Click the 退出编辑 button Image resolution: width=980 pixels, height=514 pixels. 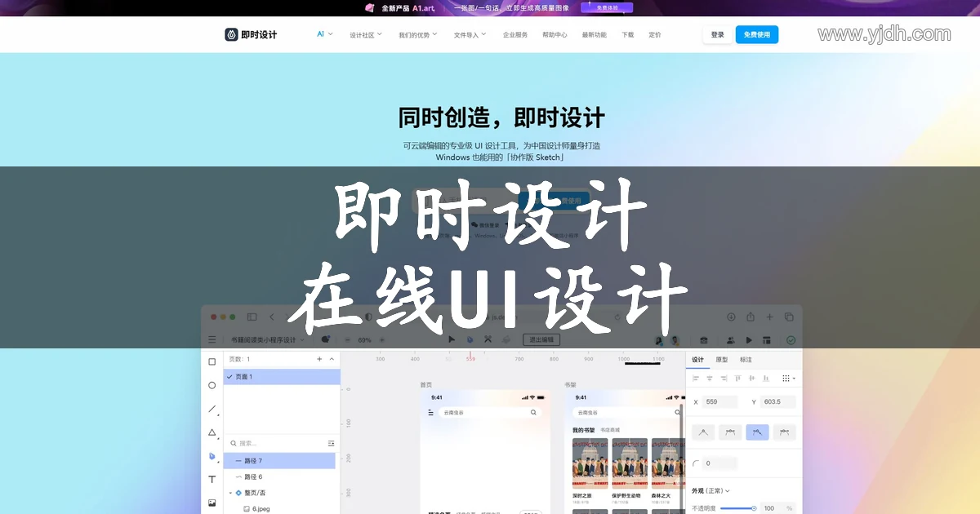click(541, 340)
